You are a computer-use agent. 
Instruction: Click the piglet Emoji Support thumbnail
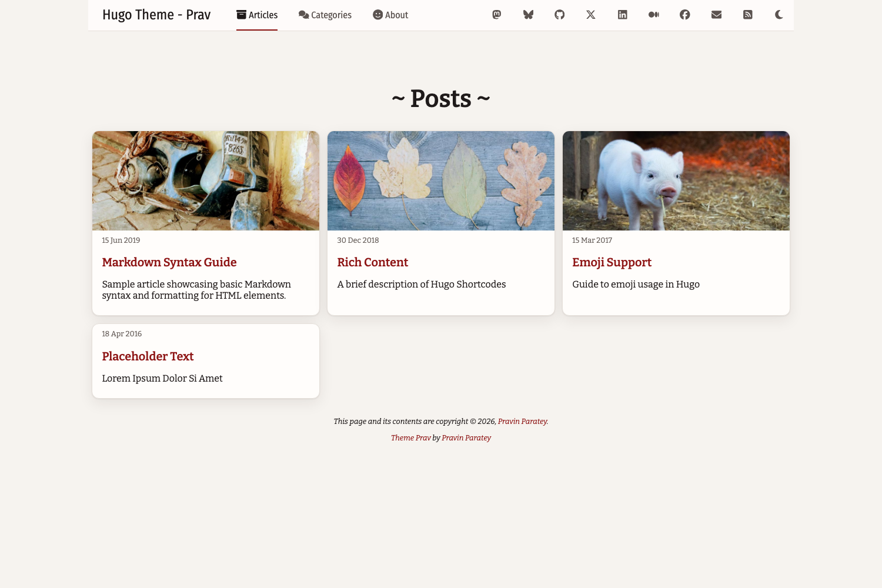click(x=676, y=181)
